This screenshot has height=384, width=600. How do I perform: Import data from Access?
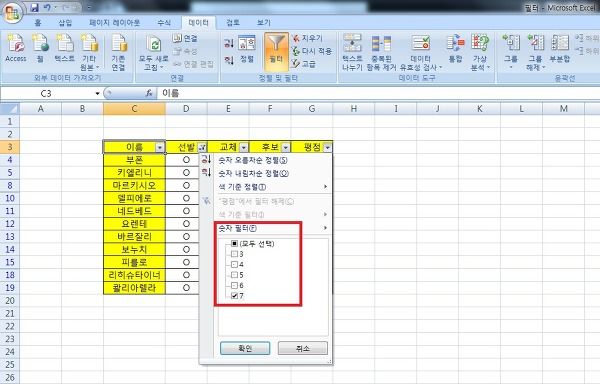[x=16, y=48]
